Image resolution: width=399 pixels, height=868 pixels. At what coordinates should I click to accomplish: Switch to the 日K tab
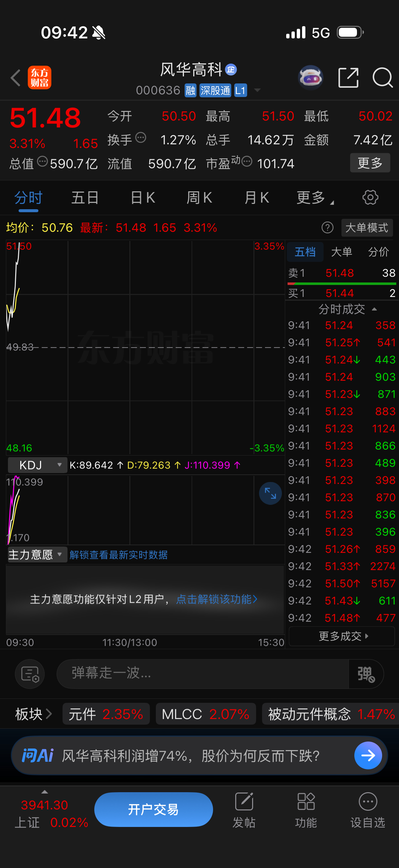(x=143, y=198)
